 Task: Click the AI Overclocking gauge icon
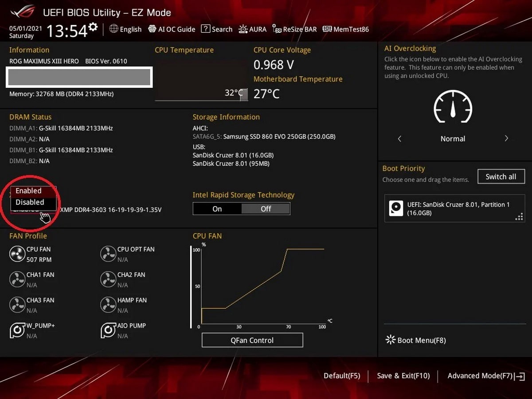(x=452, y=107)
